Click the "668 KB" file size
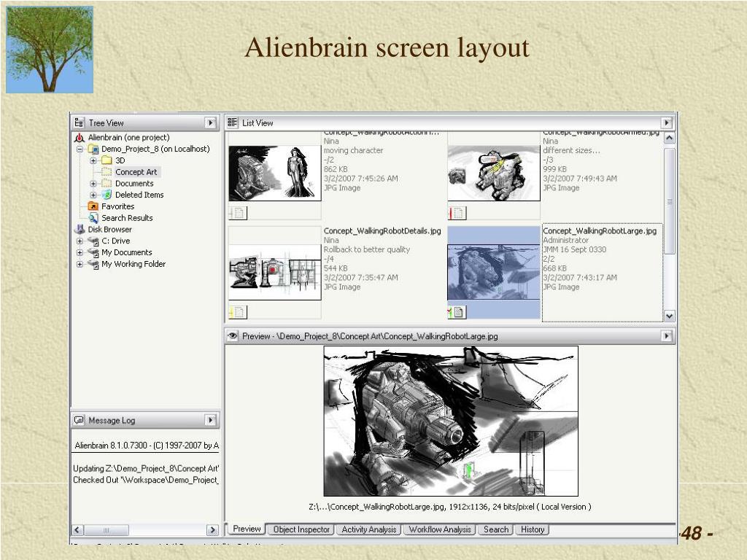Screen dimensions: 747x560 click(555, 268)
